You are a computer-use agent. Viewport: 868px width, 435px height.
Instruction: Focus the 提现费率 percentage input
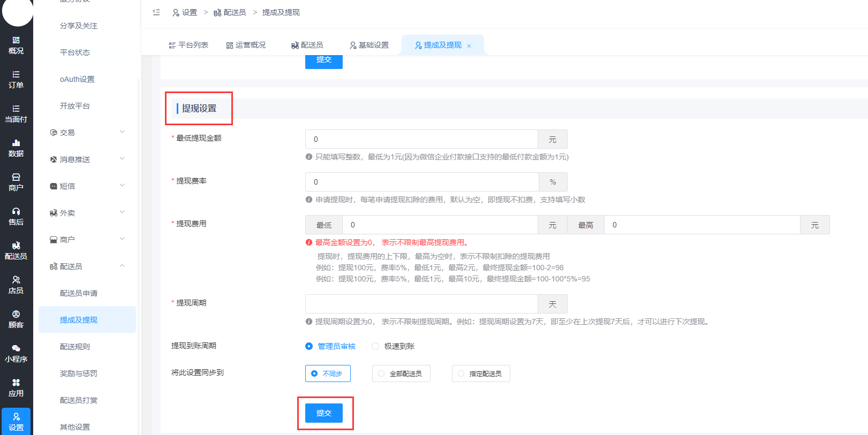tap(422, 182)
